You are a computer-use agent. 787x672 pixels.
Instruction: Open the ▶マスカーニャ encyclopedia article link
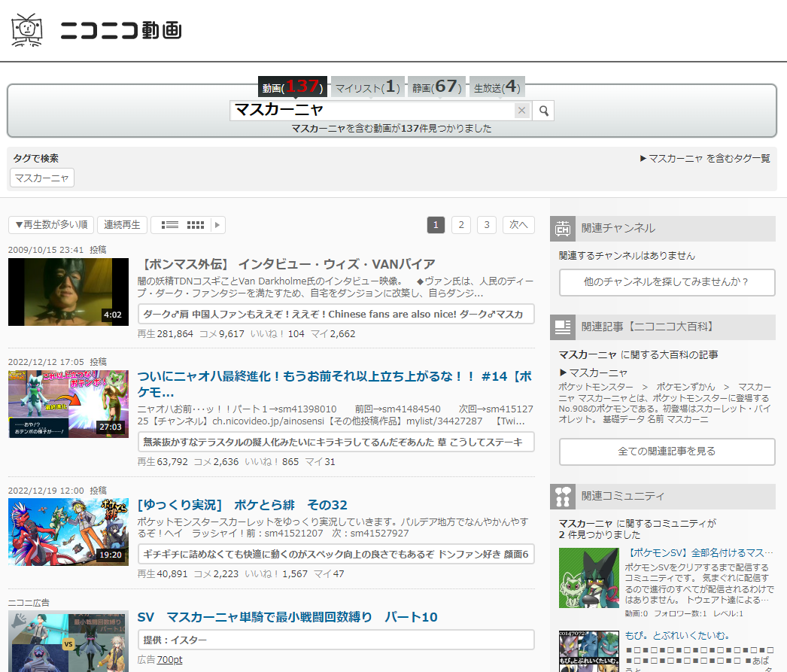click(x=594, y=373)
